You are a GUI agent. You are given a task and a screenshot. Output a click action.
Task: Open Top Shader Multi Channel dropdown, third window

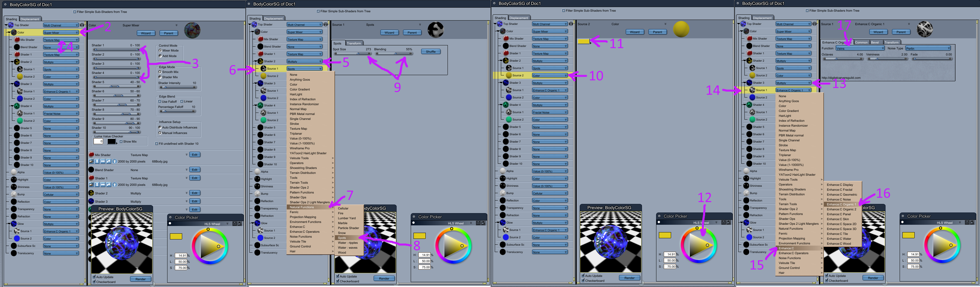pos(549,24)
